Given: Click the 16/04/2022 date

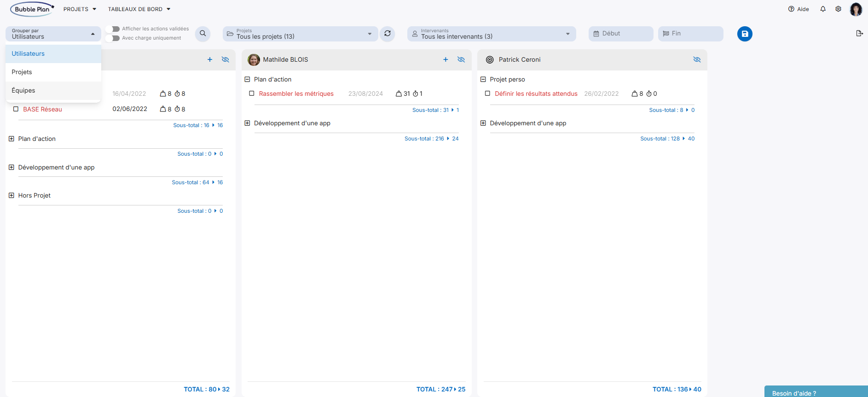Looking at the screenshot, I should [129, 93].
